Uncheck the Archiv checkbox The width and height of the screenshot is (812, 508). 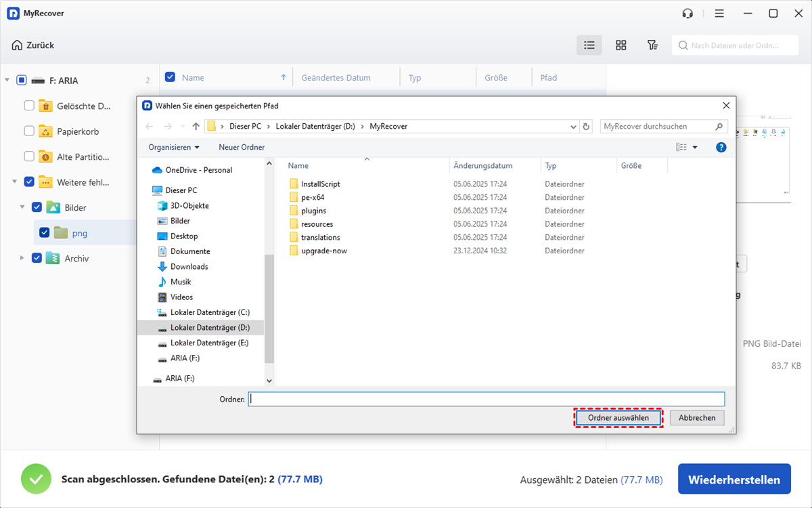tap(37, 258)
